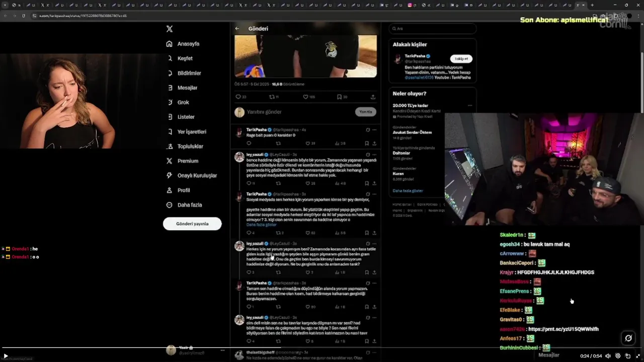644x362 pixels.
Task: Click the Yanıtla button
Action: tap(366, 112)
